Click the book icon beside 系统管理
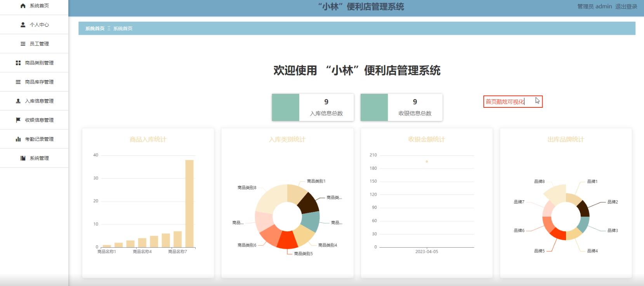Viewport: 644px width, 286px height. click(x=23, y=158)
